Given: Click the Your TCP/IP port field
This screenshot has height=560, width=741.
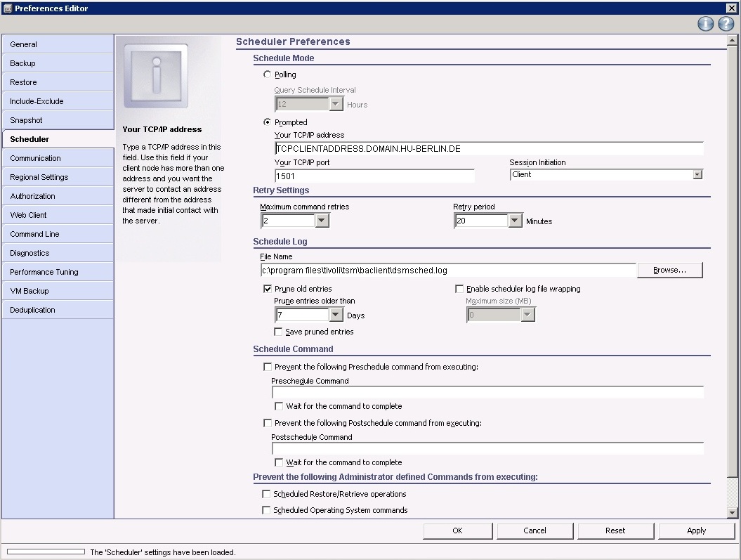Looking at the screenshot, I should point(374,176).
